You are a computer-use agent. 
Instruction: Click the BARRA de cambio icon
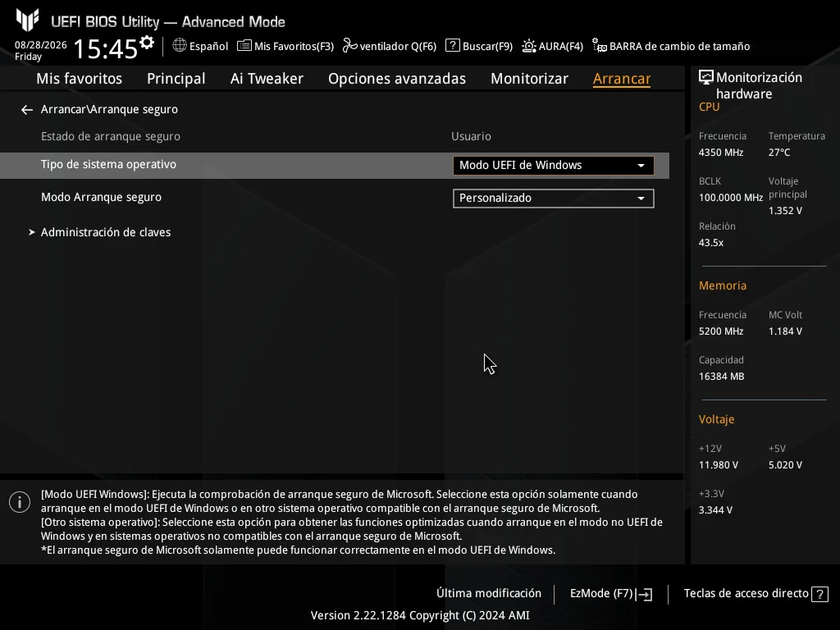click(600, 46)
